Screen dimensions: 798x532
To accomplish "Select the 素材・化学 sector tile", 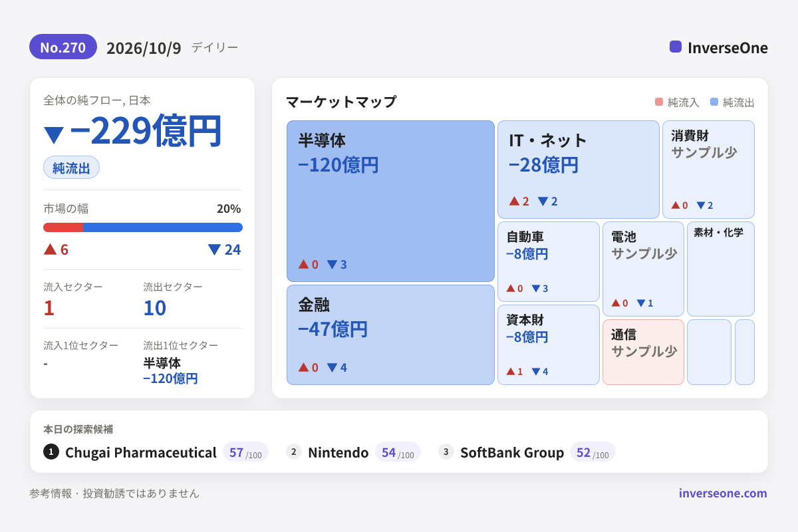I will pyautogui.click(x=721, y=269).
